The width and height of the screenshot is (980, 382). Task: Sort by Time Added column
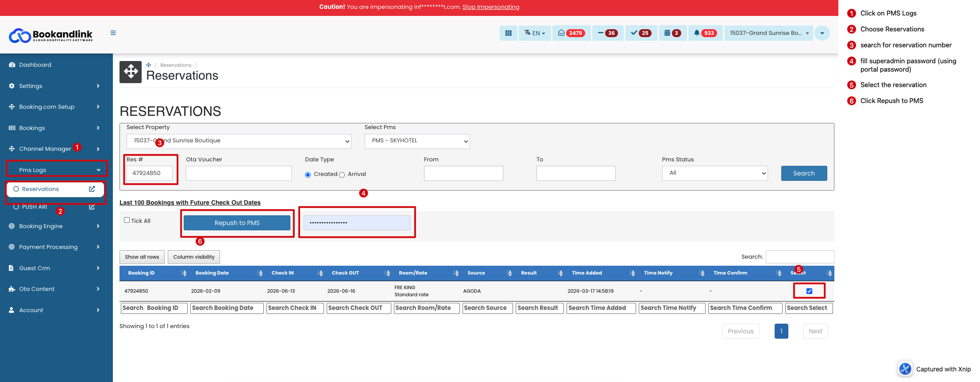tap(601, 273)
